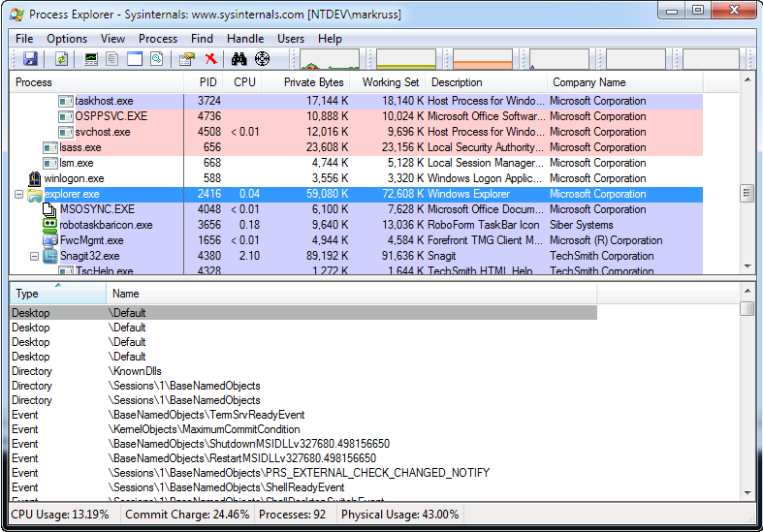Open System Information graph icon

(x=91, y=59)
